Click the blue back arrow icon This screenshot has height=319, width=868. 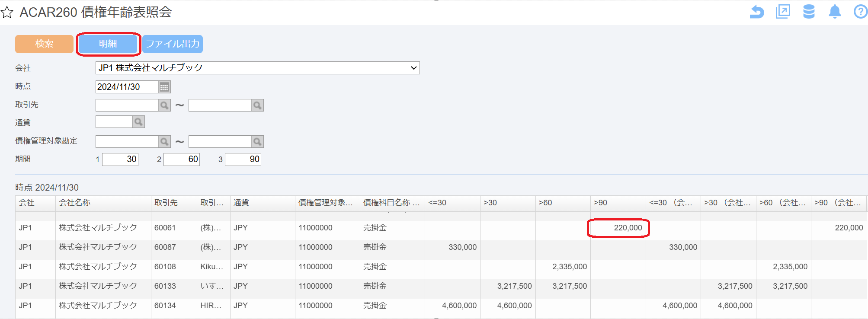[x=756, y=12]
